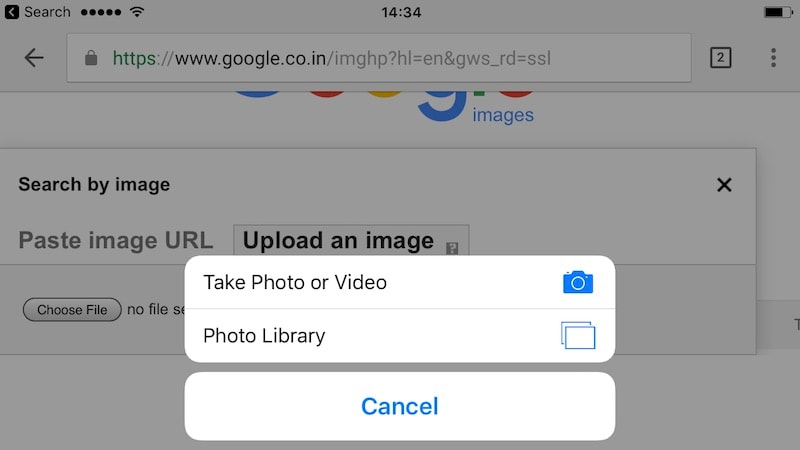Click the Choose File button
The width and height of the screenshot is (800, 450).
pyautogui.click(x=72, y=310)
